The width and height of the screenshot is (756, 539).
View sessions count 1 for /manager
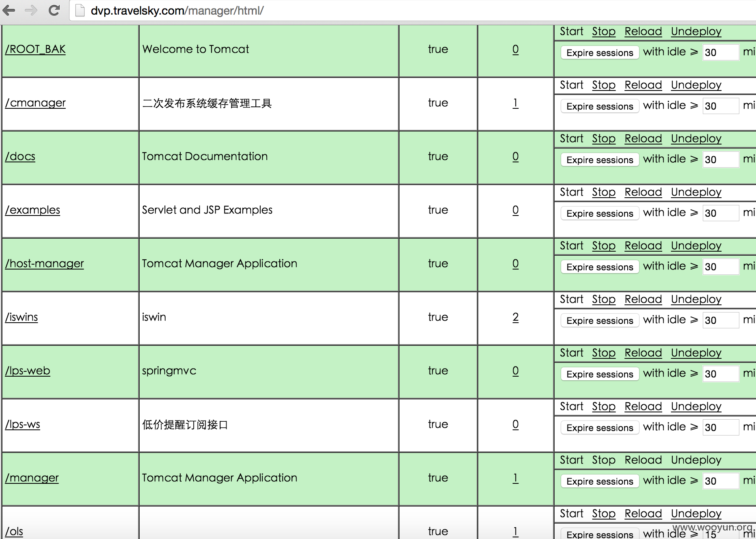click(516, 478)
